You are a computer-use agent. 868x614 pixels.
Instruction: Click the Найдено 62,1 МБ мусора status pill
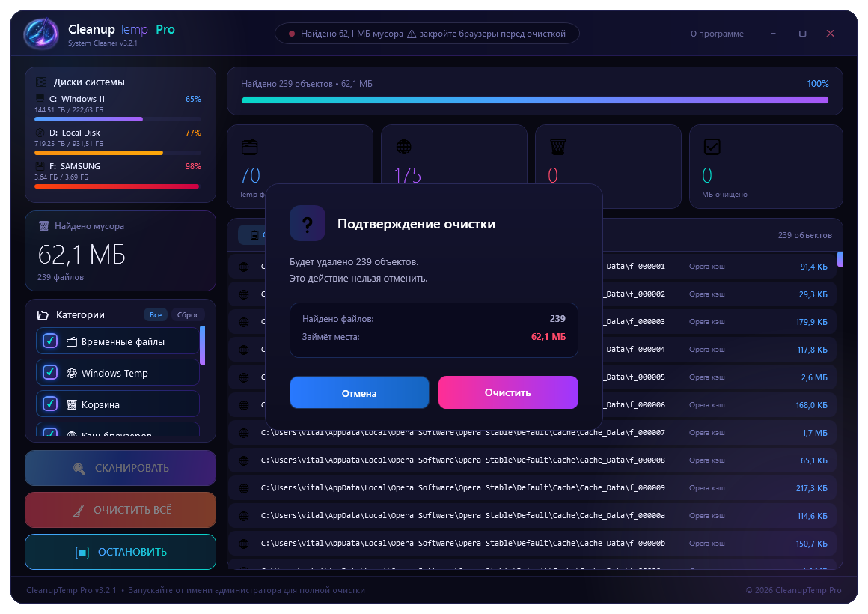427,34
